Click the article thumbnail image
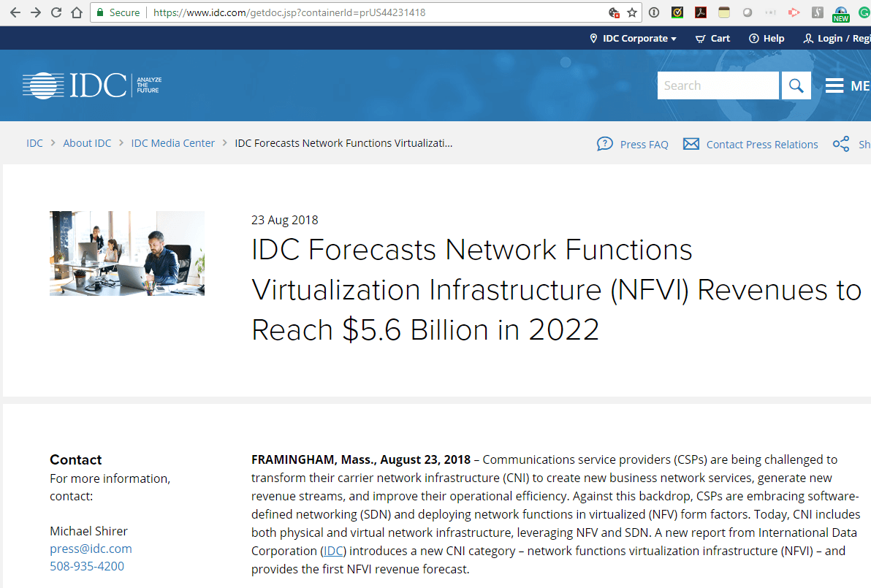This screenshot has width=871, height=588. [126, 253]
